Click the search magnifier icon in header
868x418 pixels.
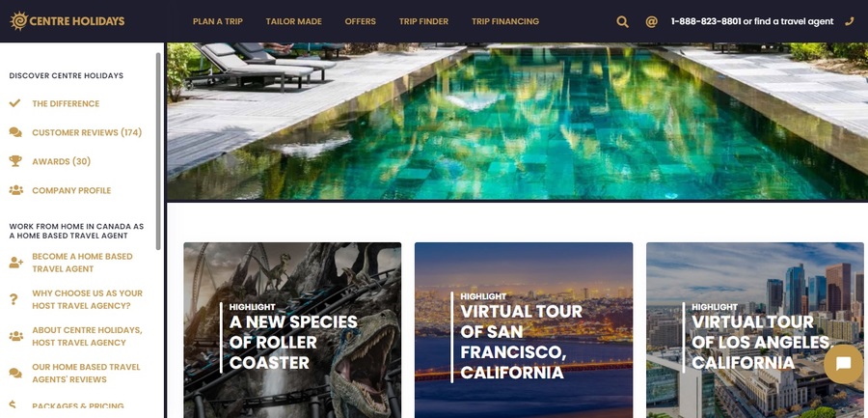pos(622,21)
